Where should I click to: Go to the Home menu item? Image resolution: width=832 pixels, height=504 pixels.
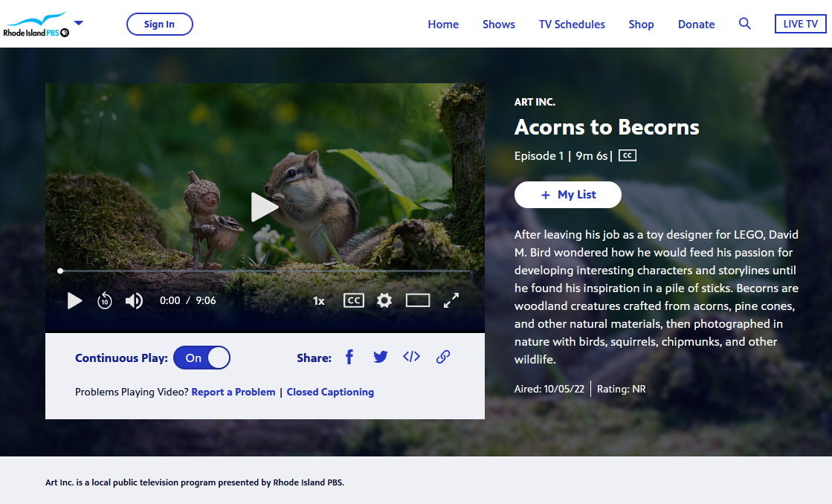tap(443, 25)
